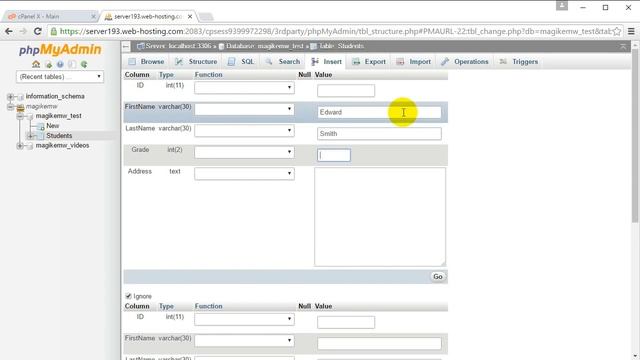Image resolution: width=640 pixels, height=360 pixels.
Task: Switch to the Structure tab
Action: 196,62
